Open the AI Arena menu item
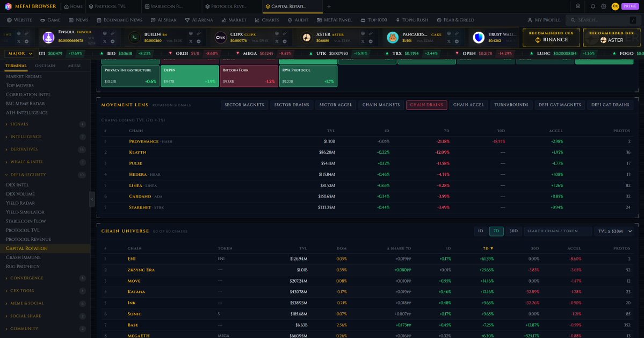Screen dimensions: 644x338 [x=199, y=20]
